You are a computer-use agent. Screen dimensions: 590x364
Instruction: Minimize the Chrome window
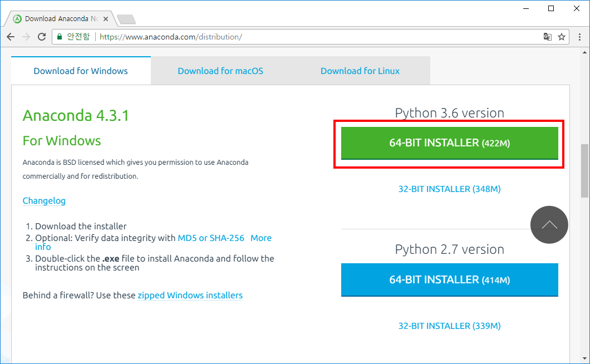point(526,8)
